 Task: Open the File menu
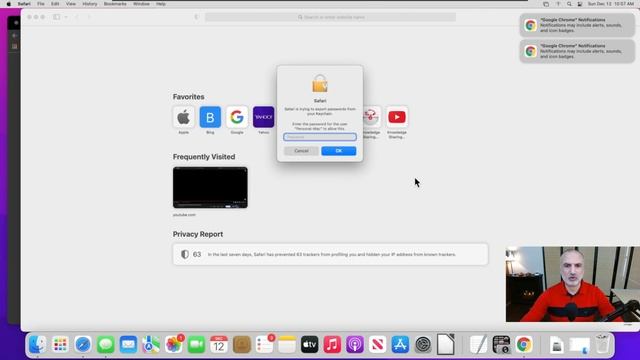[41, 4]
